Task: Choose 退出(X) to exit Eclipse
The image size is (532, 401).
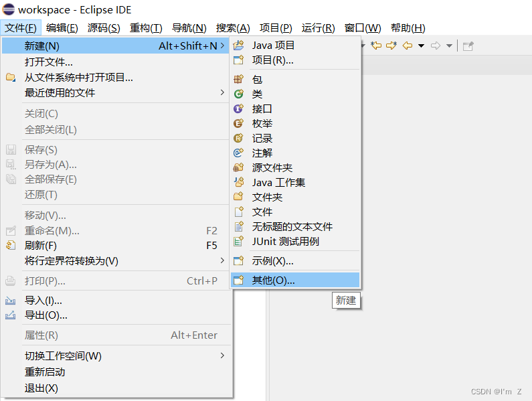Action: 115,388
